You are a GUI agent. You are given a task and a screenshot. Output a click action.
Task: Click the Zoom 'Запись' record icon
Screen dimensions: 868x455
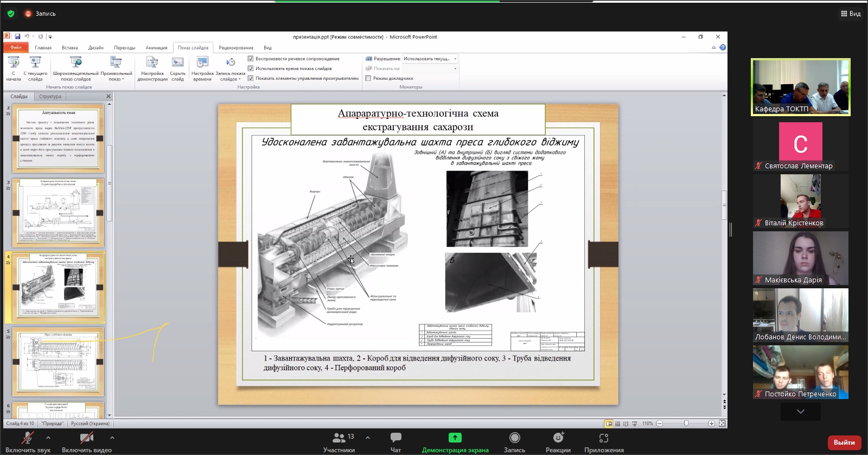tap(514, 438)
